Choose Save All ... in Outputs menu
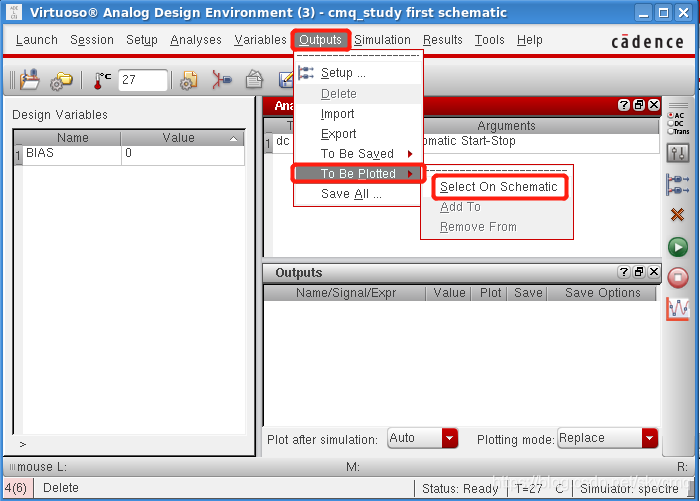Viewport: 700px width, 501px height. (x=358, y=194)
